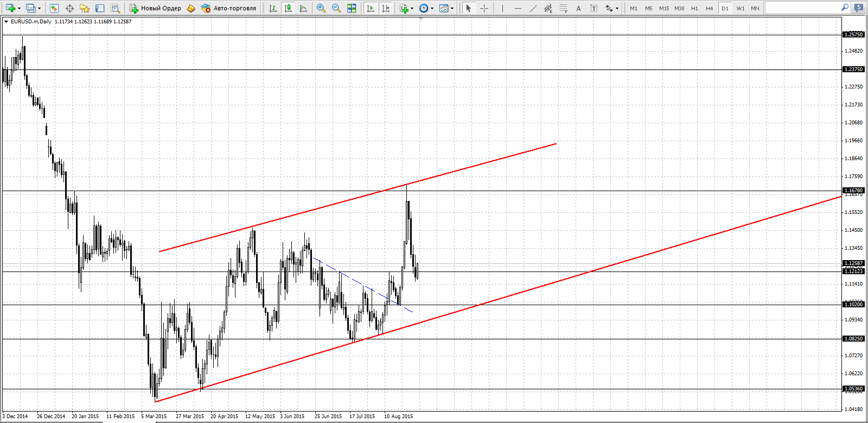The image size is (868, 423).
Task: Select the Text Label tool
Action: [594, 8]
